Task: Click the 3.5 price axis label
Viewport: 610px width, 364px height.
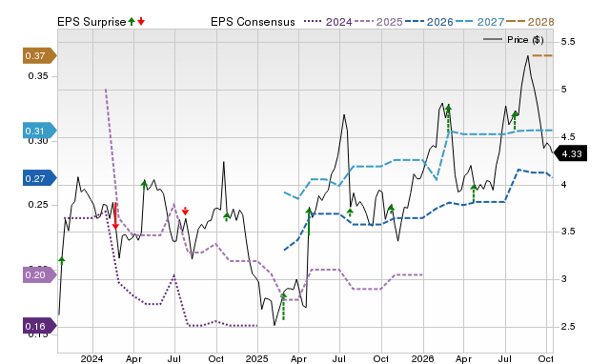Action: point(568,232)
